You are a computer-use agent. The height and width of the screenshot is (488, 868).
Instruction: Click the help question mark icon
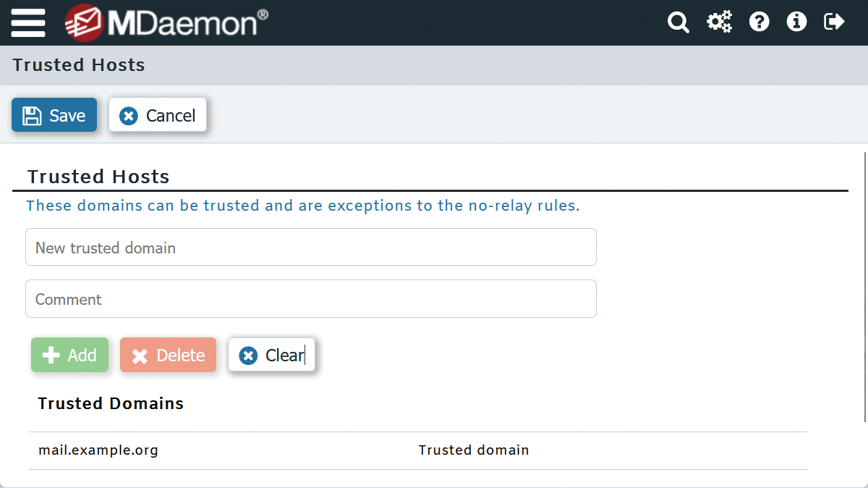click(x=759, y=22)
